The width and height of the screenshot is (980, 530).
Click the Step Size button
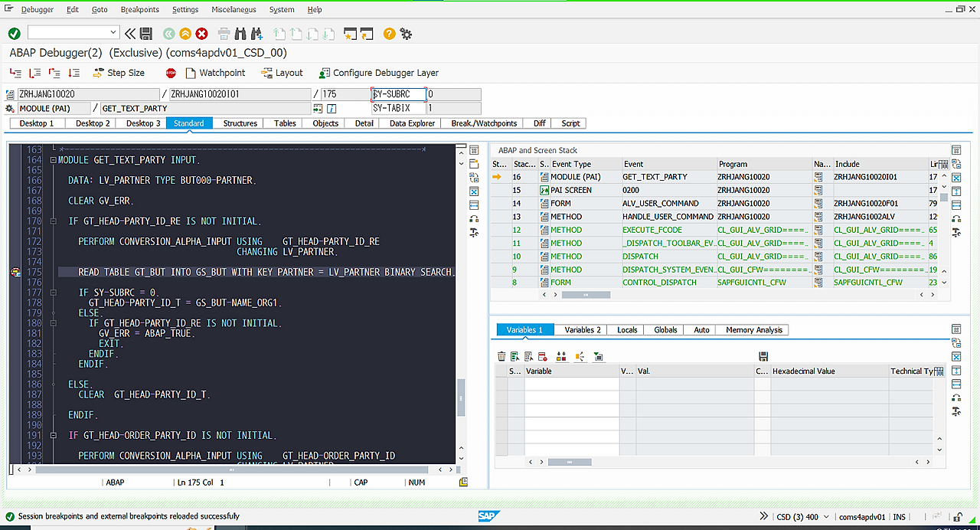tap(119, 73)
